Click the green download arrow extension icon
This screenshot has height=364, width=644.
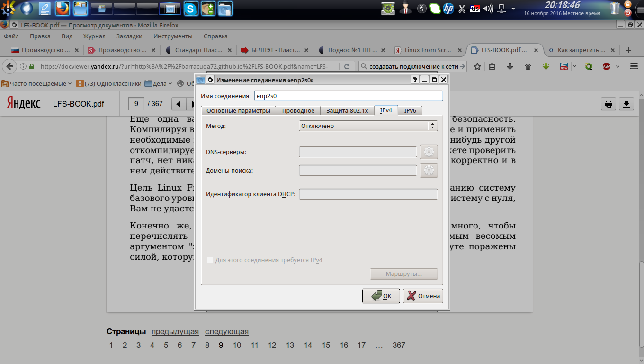[546, 66]
